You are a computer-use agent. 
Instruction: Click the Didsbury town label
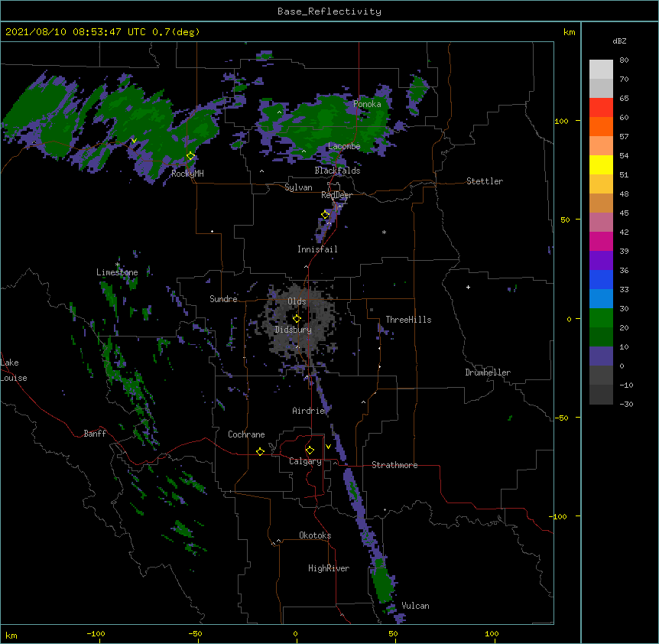pos(294,330)
